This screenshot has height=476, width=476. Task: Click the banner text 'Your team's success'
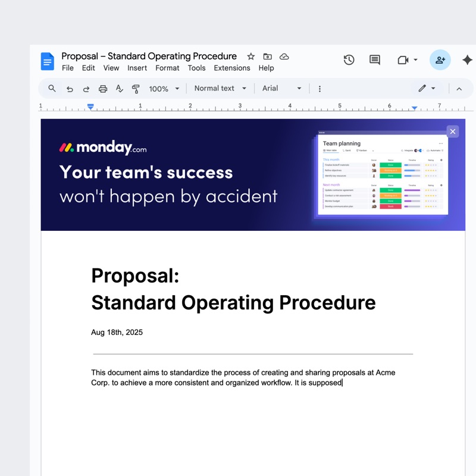[146, 172]
